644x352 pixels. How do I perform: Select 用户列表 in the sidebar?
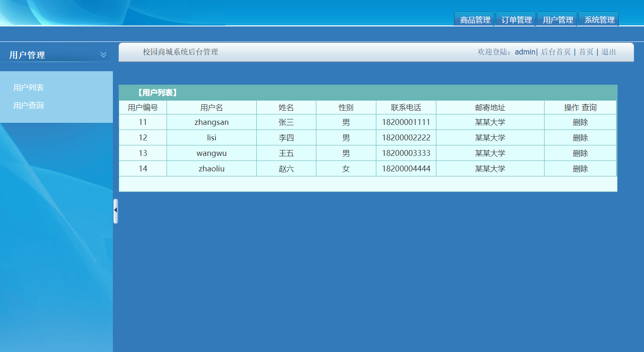click(29, 88)
